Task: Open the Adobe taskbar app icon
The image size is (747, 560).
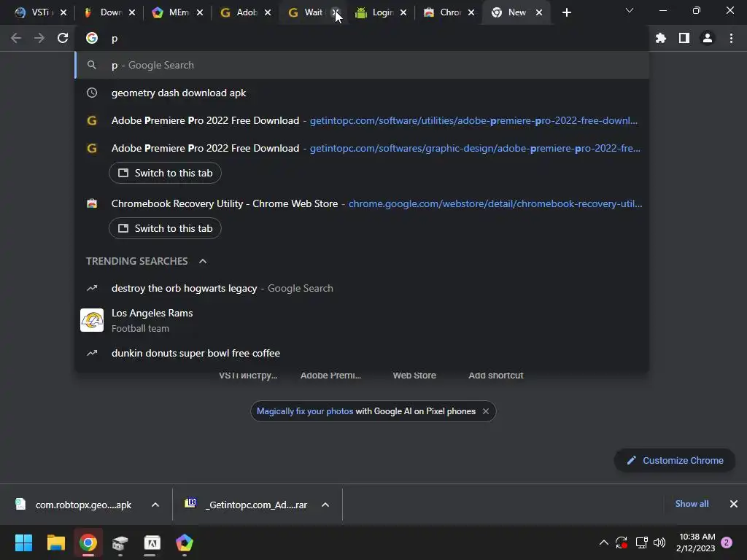Action: click(152, 542)
